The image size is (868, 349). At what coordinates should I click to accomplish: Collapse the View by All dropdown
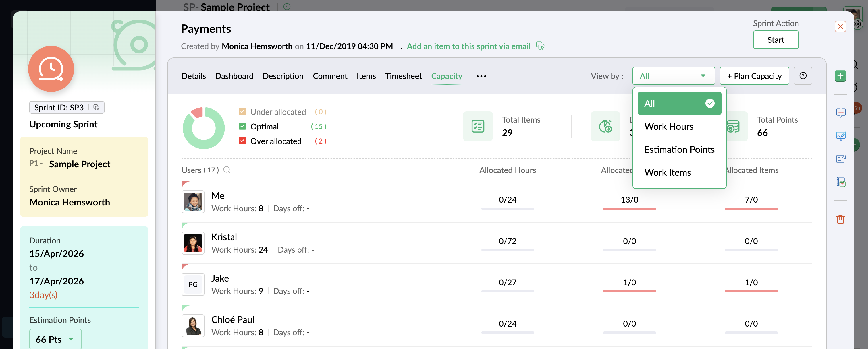673,76
